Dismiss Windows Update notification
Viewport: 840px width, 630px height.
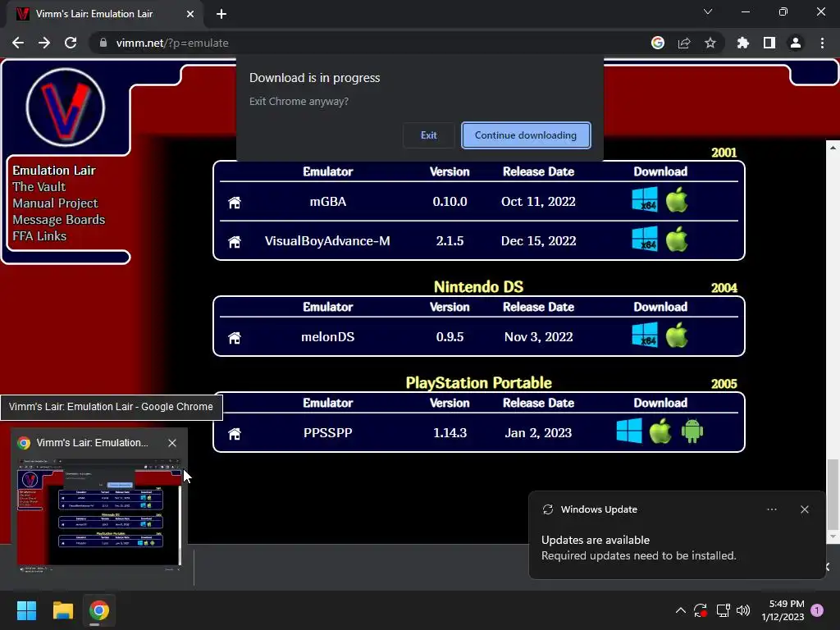805,509
